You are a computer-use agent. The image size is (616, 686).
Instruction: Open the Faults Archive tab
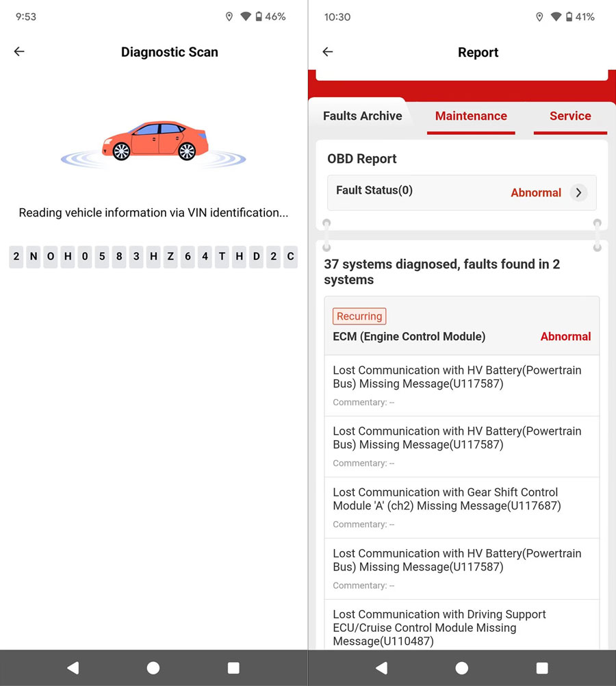362,116
